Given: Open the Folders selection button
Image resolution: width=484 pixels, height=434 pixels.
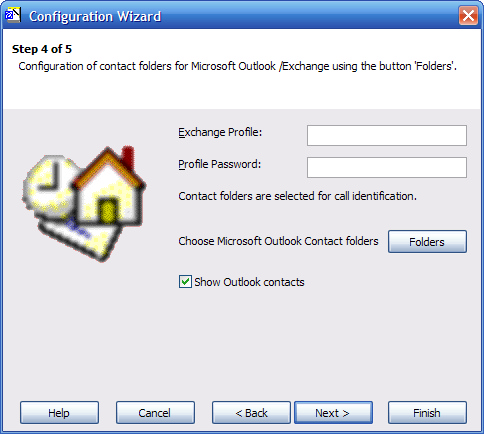Looking at the screenshot, I should (x=427, y=241).
